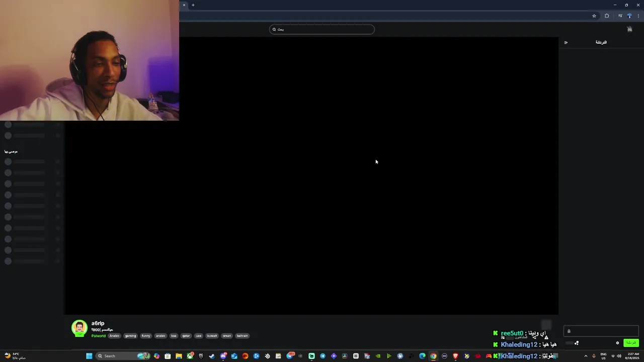Open Xbox app from taskbar

coord(190,356)
